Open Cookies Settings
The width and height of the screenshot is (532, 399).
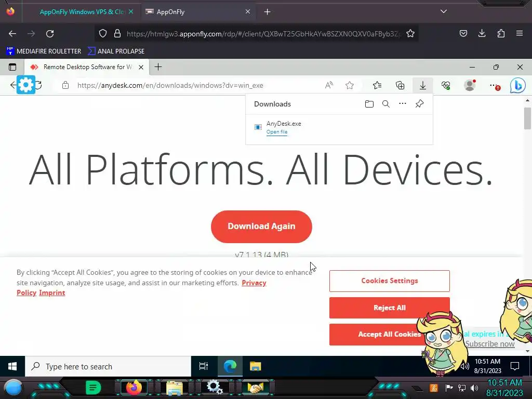[x=390, y=281]
